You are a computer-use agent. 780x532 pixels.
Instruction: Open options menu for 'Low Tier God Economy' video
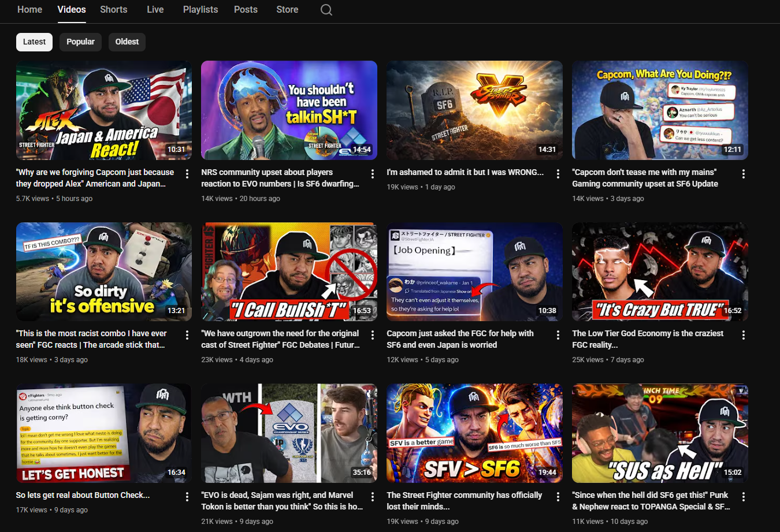tap(744, 335)
